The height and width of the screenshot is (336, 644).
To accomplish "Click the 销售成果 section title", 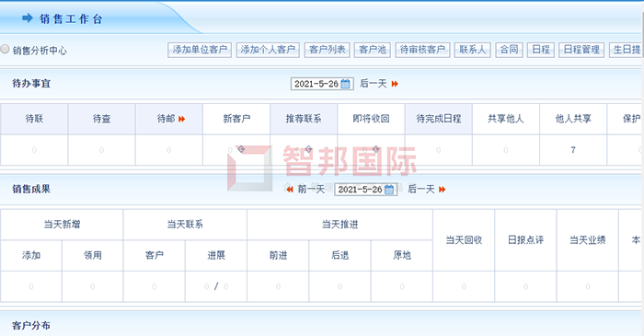I will point(31,189).
